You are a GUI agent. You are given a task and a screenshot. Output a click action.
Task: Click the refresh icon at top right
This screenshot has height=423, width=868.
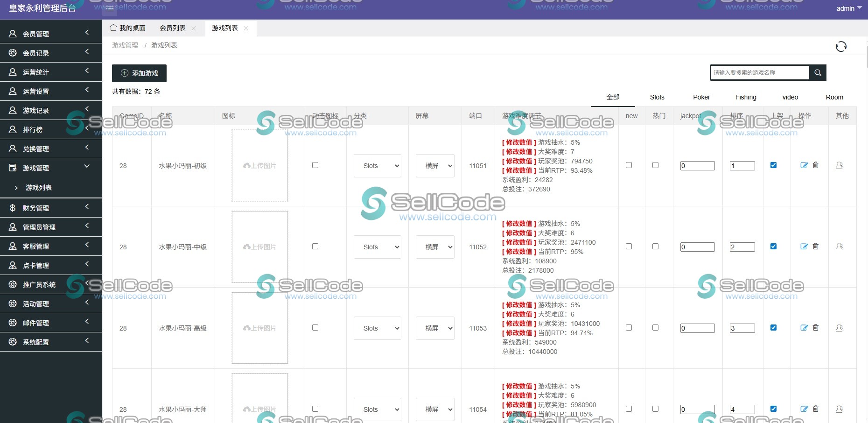pos(841,46)
